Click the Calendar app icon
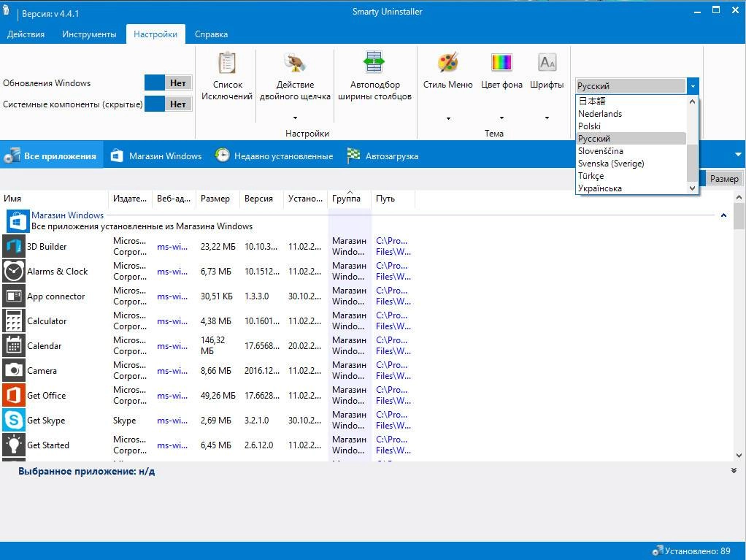 click(14, 345)
